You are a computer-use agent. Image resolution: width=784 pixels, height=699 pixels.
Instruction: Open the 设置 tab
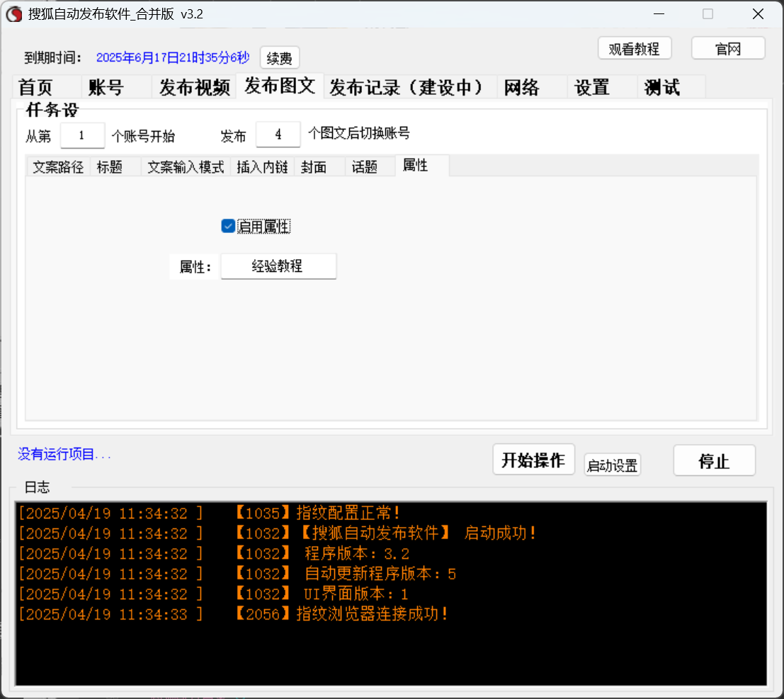602,87
